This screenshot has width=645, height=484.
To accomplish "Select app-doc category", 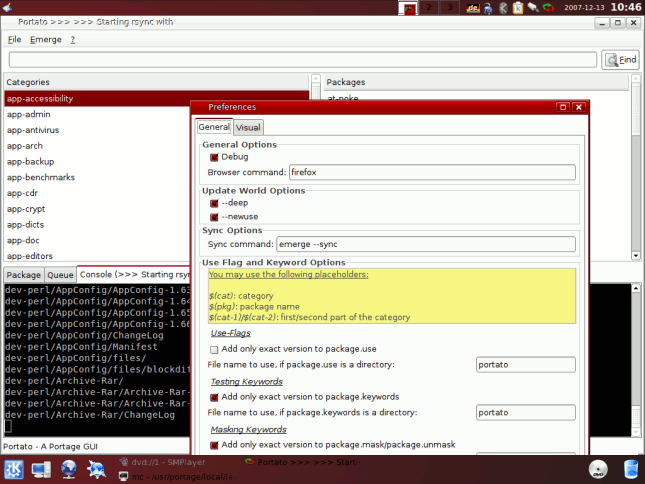I will click(x=97, y=241).
